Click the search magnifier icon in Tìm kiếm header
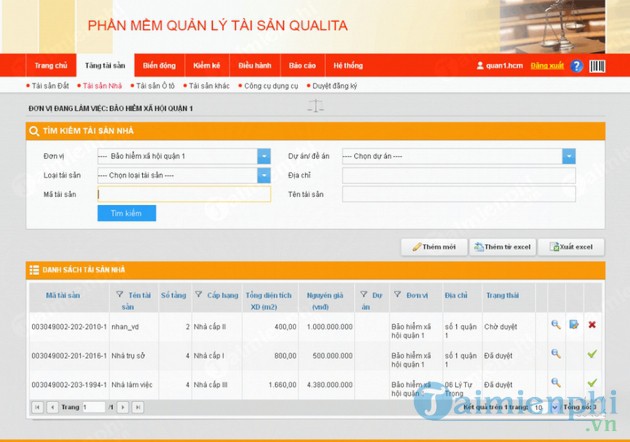This screenshot has height=442, width=630. pyautogui.click(x=34, y=131)
